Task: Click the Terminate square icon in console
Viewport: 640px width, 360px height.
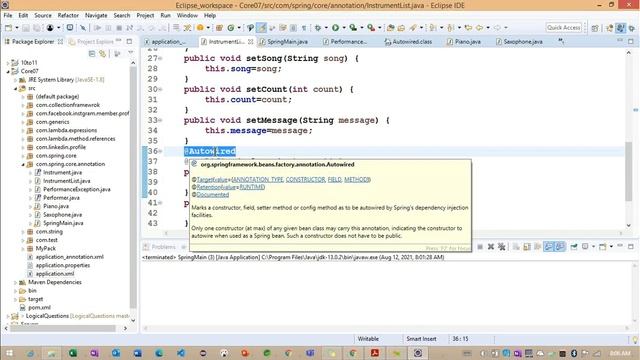Action: pyautogui.click(x=480, y=247)
